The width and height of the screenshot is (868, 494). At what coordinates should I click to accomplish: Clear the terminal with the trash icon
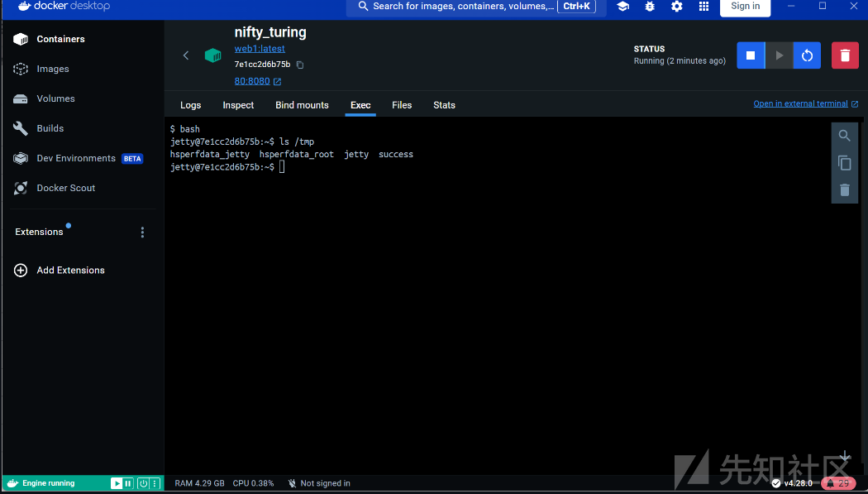pyautogui.click(x=844, y=190)
